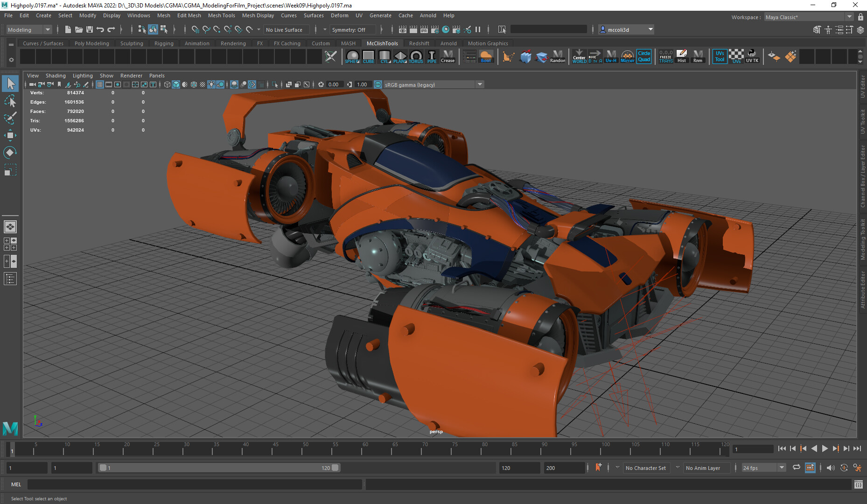867x504 pixels.
Task: Open the Mesh Tools menu
Action: 221,15
